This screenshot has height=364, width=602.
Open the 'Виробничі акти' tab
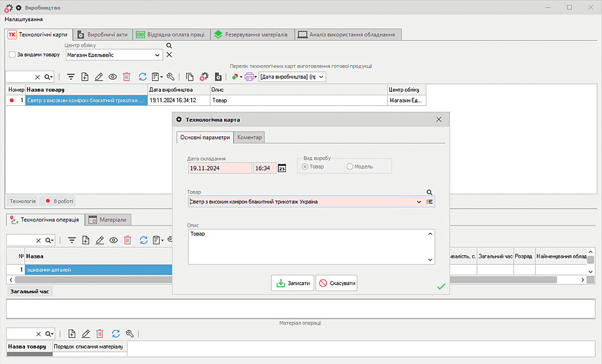click(x=103, y=35)
